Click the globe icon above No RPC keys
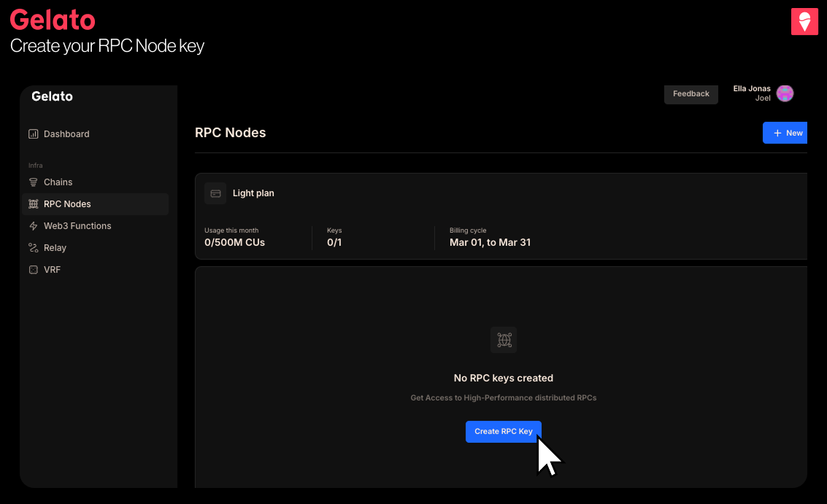Viewport: 827px width, 504px height. tap(504, 340)
